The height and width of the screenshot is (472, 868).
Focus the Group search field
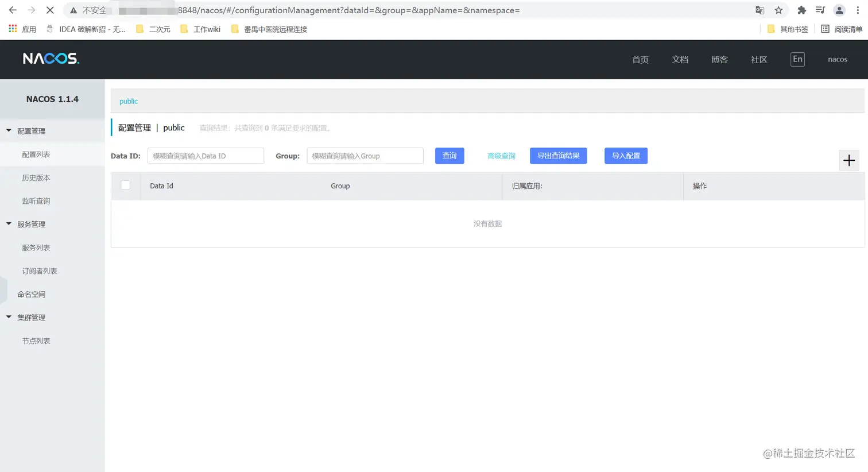click(365, 156)
